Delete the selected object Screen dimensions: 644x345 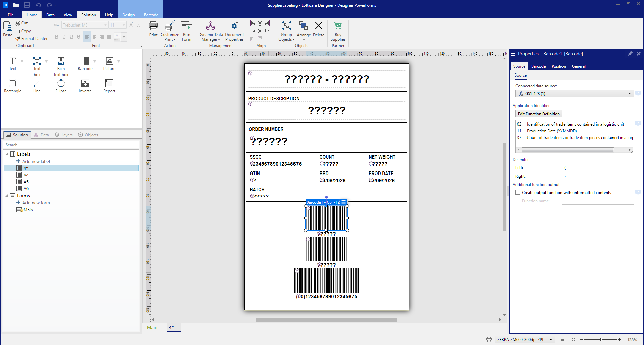click(319, 29)
